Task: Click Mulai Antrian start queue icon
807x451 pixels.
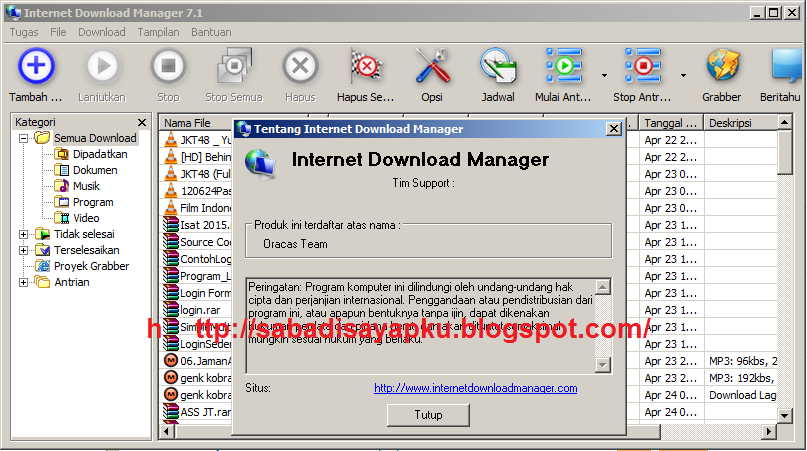Action: tap(564, 66)
